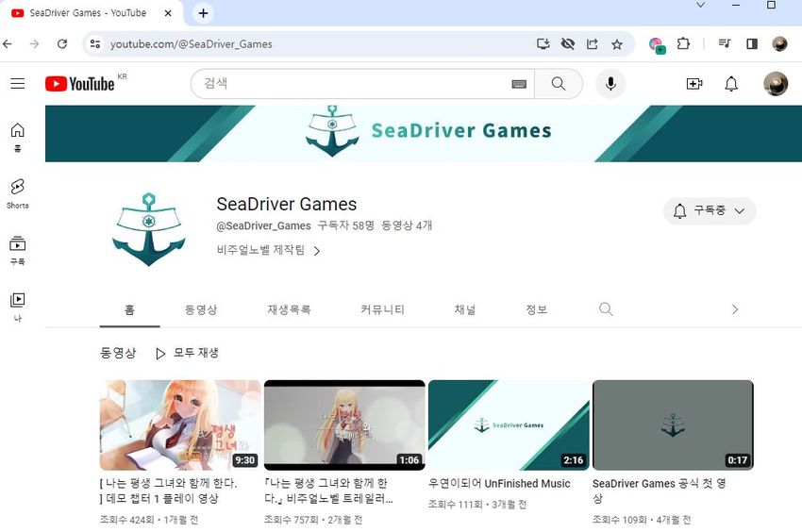This screenshot has height=532, width=802.
Task: Open the 2:16 UnFinished Music thumbnail
Action: point(509,425)
